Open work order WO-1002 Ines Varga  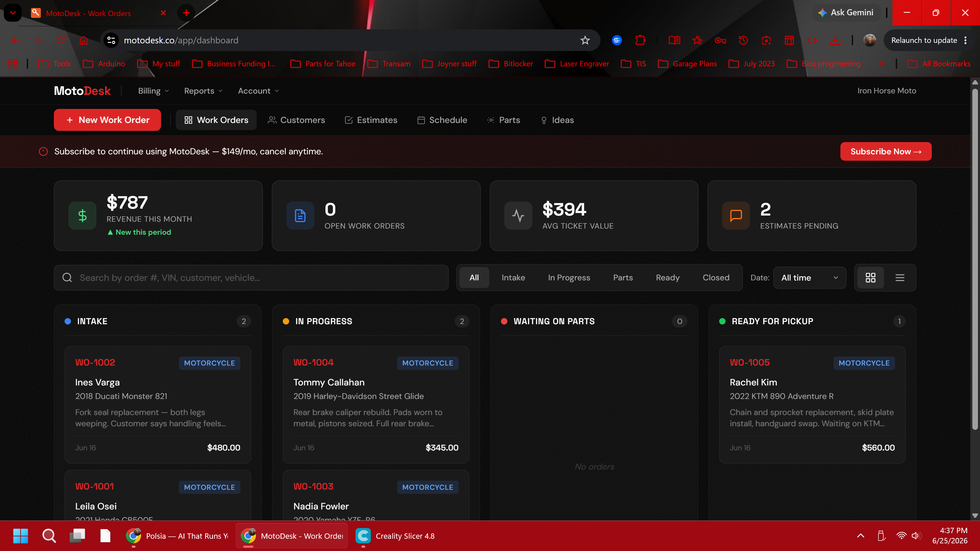pos(157,405)
